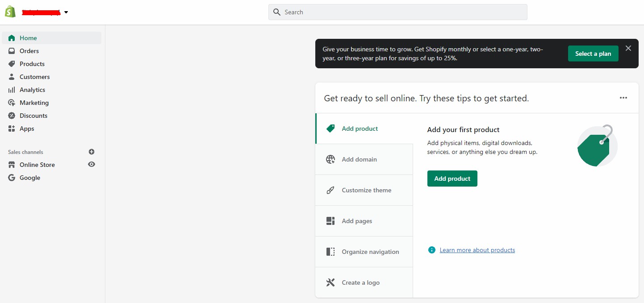The height and width of the screenshot is (303, 644).
Task: Follow the Learn more about products link
Action: pyautogui.click(x=477, y=250)
